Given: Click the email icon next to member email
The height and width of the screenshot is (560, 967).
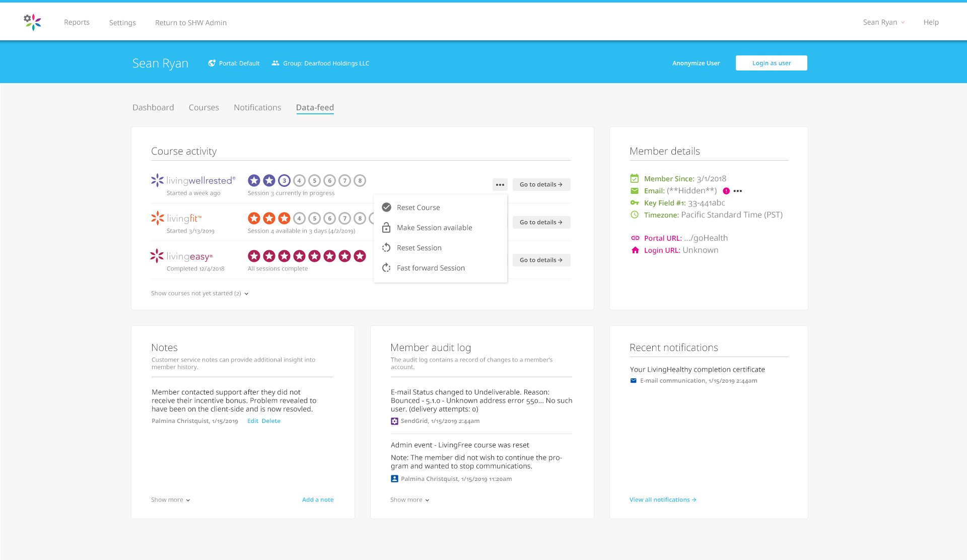Looking at the screenshot, I should pos(634,191).
